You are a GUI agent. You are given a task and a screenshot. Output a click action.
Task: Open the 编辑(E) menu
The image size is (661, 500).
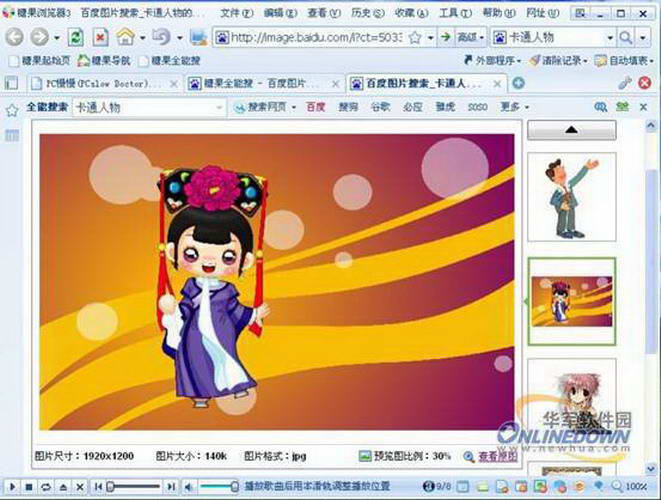[x=280, y=13]
